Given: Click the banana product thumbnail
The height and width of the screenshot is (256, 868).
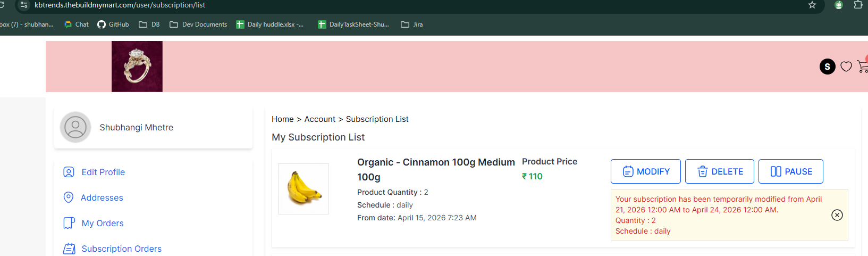Looking at the screenshot, I should (304, 189).
